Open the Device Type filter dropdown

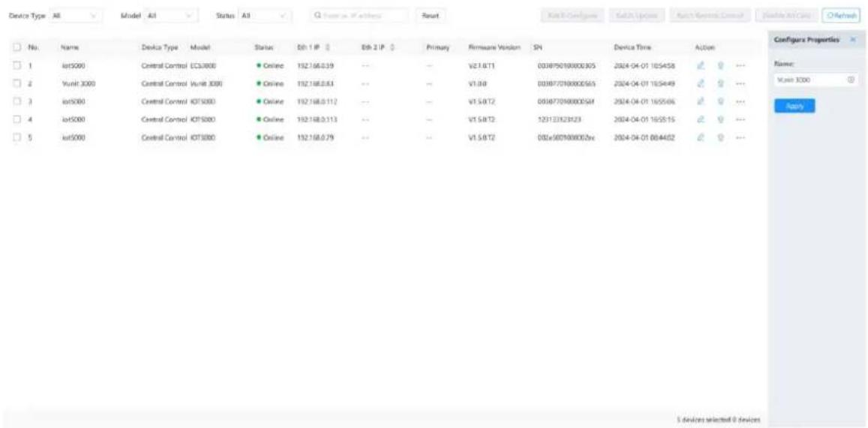pyautogui.click(x=75, y=16)
